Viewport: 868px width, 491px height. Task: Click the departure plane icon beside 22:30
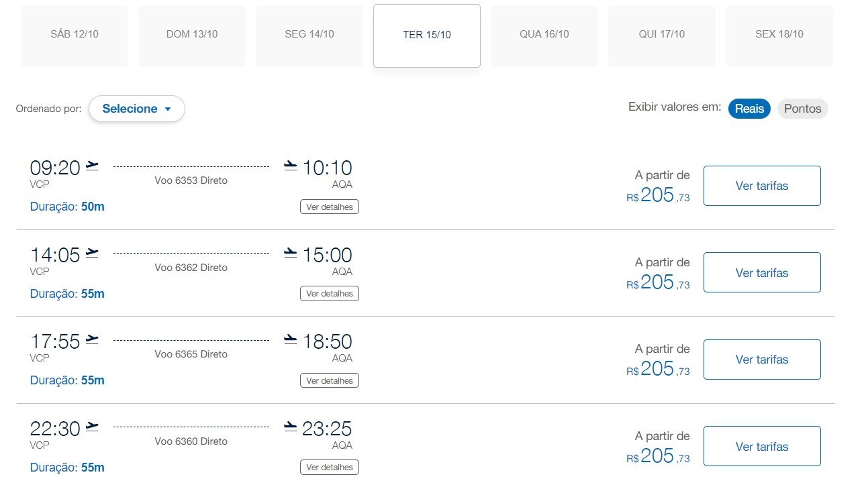92,427
